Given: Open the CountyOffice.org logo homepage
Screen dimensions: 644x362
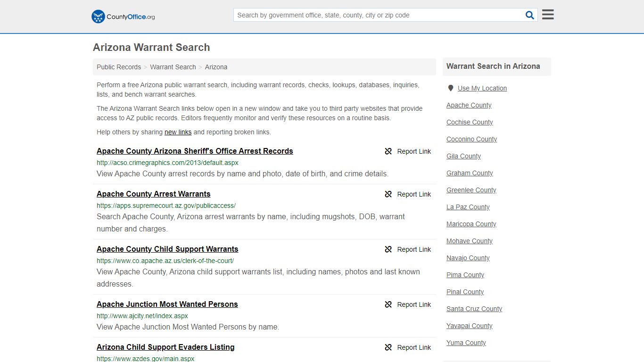Looking at the screenshot, I should click(x=123, y=16).
